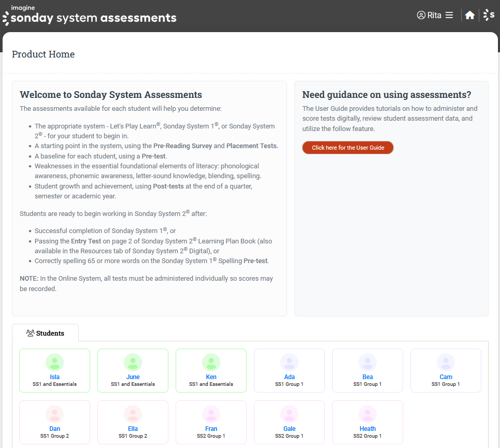This screenshot has width=500, height=448.
Task: Click the Sonday System Assessments logo
Action: (90, 16)
